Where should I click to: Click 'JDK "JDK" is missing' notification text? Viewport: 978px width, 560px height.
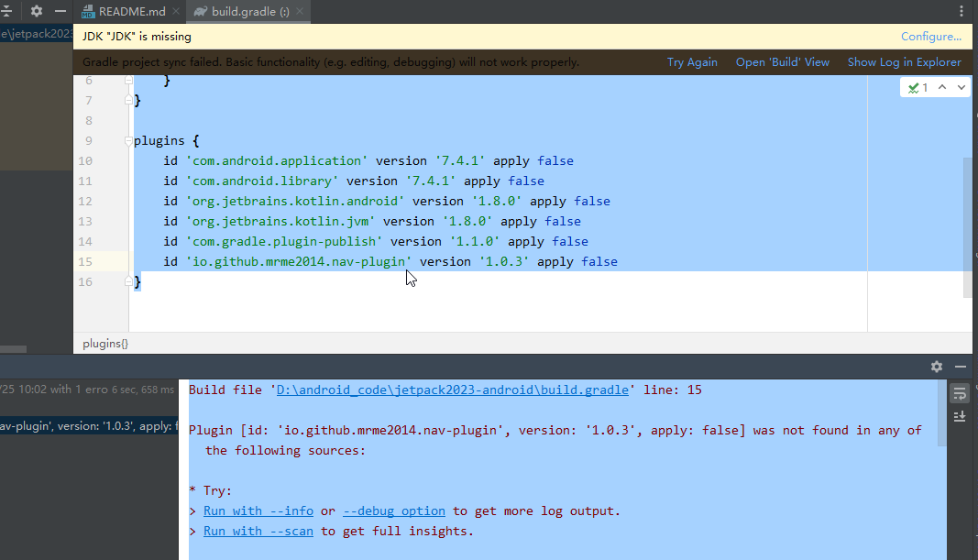coord(137,36)
